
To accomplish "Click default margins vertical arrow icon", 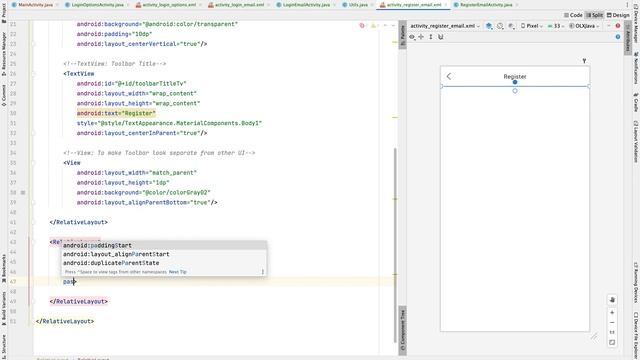I will tap(431, 37).
